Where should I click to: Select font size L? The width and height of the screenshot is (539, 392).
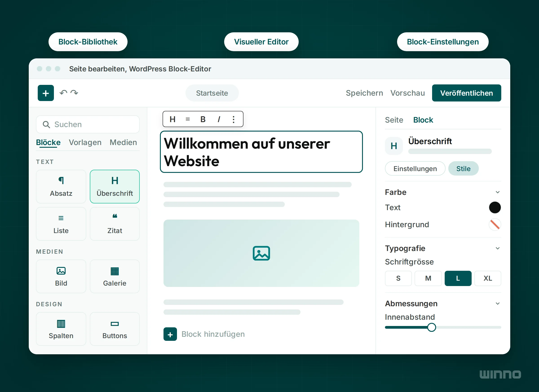tap(458, 278)
